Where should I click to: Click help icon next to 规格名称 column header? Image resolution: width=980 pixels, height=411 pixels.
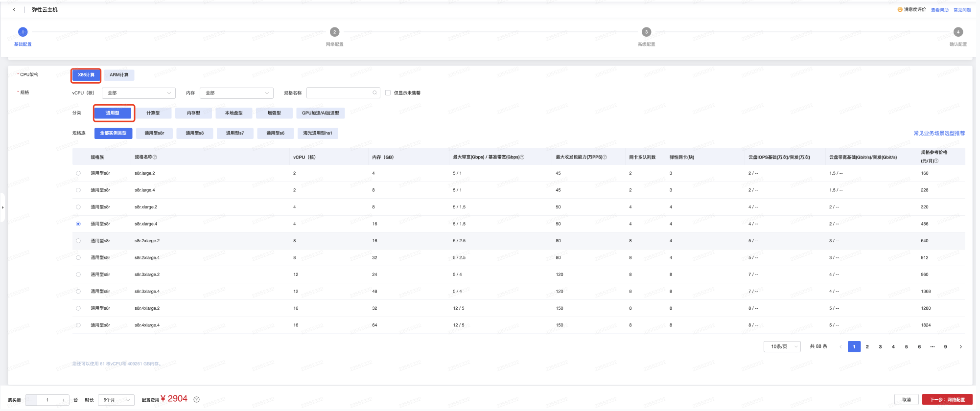coord(155,157)
